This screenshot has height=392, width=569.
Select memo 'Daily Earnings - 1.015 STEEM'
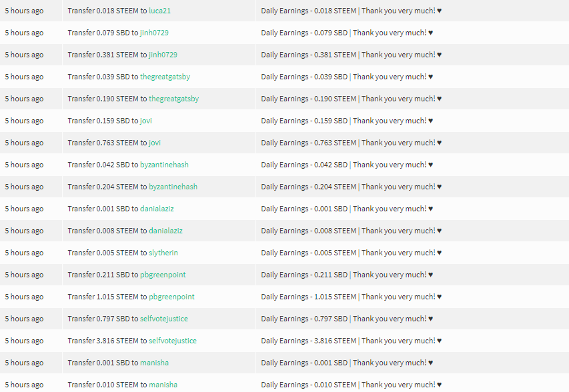308,297
